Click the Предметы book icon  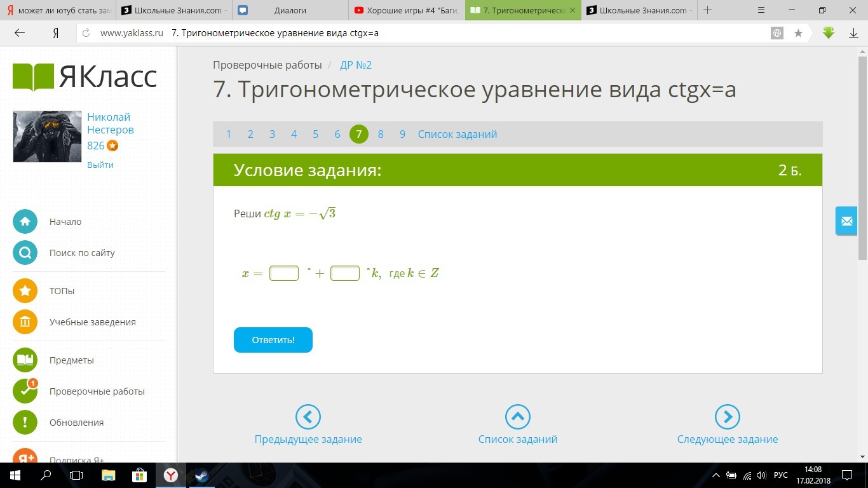pyautogui.click(x=25, y=360)
